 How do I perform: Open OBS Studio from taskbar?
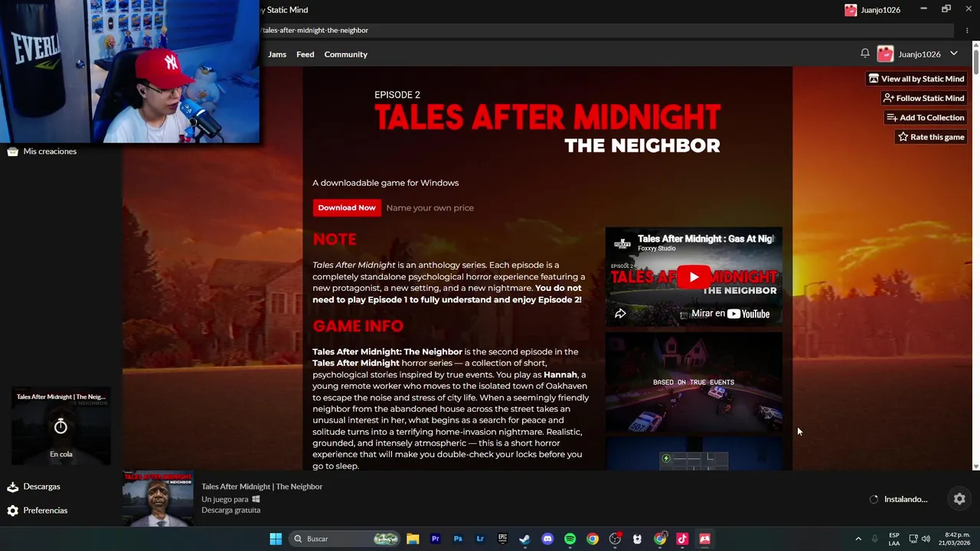coord(615,539)
